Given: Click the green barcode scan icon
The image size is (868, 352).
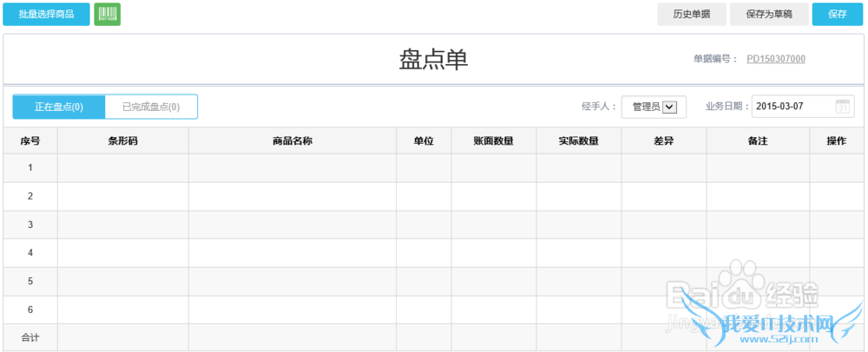Looking at the screenshot, I should point(107,14).
